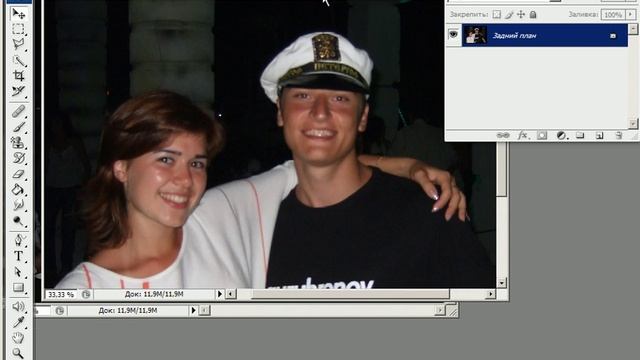The height and width of the screenshot is (360, 640).
Task: Create a new layer
Action: coord(599,136)
